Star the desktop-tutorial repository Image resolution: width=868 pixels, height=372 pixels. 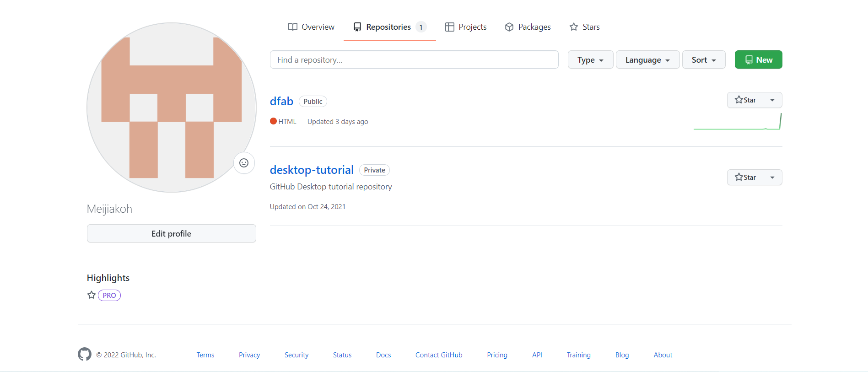click(x=745, y=177)
